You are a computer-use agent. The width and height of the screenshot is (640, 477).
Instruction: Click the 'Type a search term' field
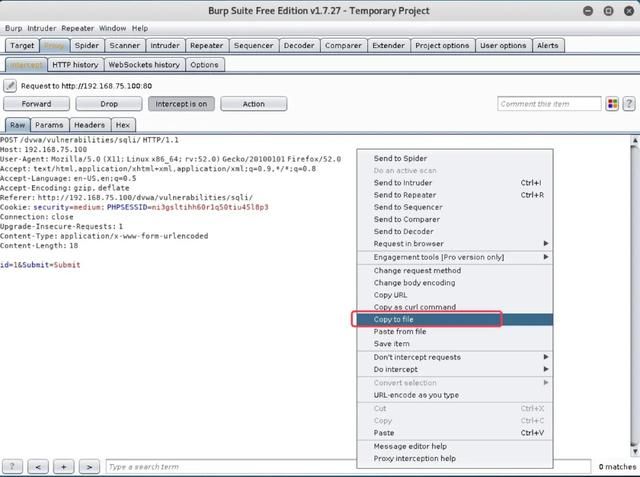tap(340, 466)
